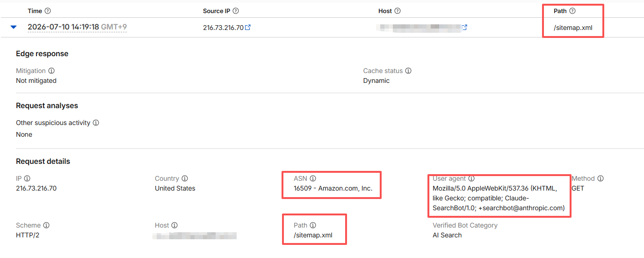Click the Country info icon
This screenshot has width=644, height=258.
(185, 178)
